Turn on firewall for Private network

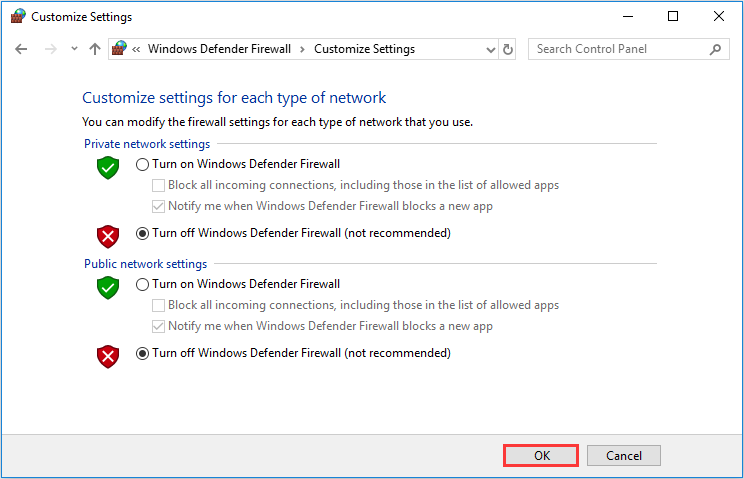[x=142, y=165]
